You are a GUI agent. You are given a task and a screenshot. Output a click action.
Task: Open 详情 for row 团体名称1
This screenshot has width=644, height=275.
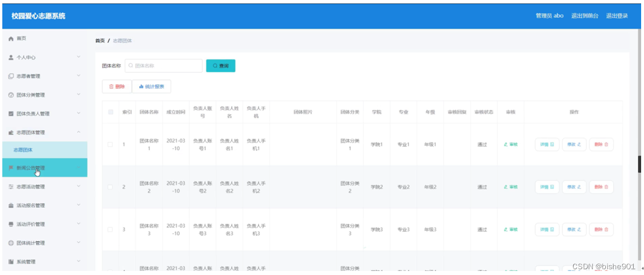547,145
